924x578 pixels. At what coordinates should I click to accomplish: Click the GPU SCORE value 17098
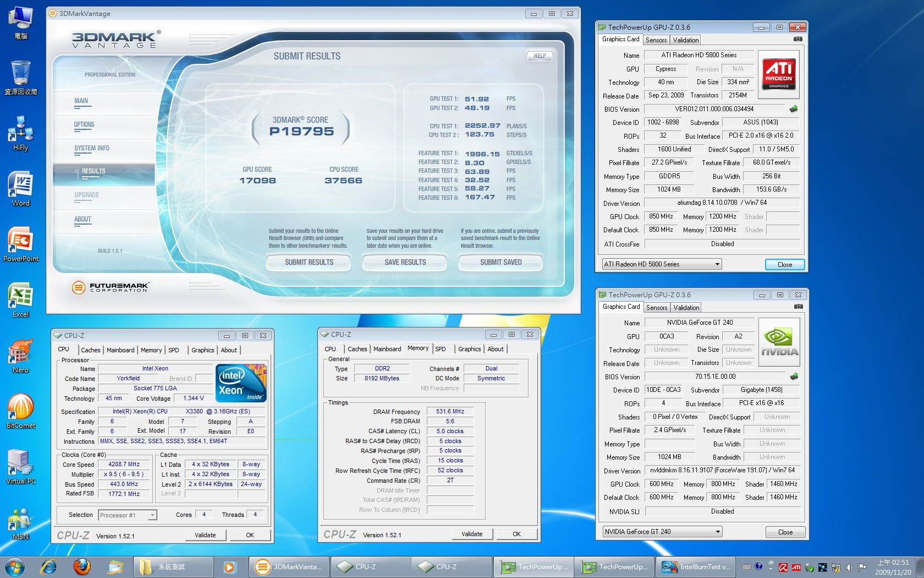pos(257,181)
